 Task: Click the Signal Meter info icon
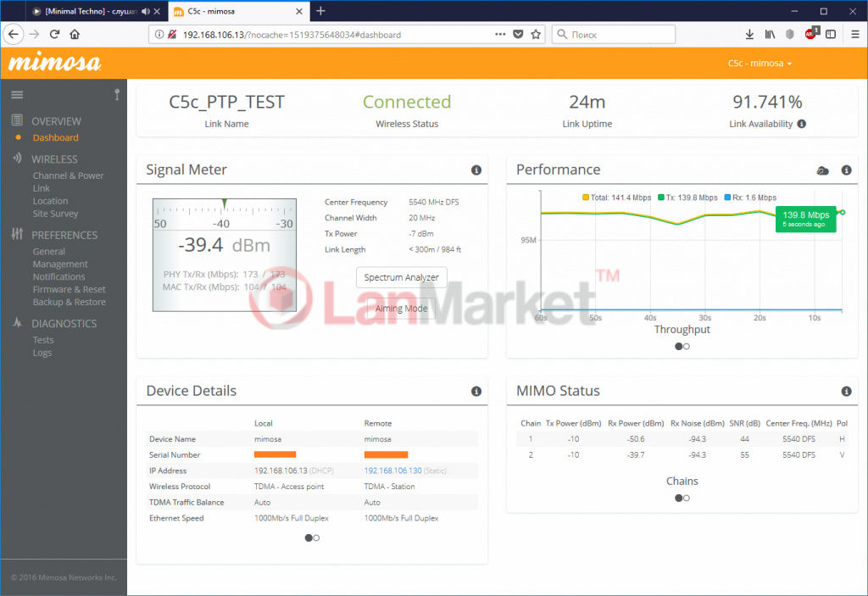(476, 170)
